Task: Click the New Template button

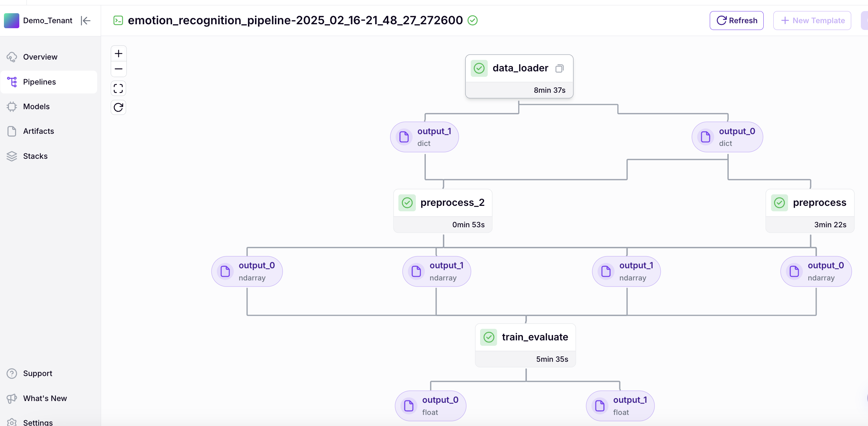Action: pyautogui.click(x=812, y=21)
